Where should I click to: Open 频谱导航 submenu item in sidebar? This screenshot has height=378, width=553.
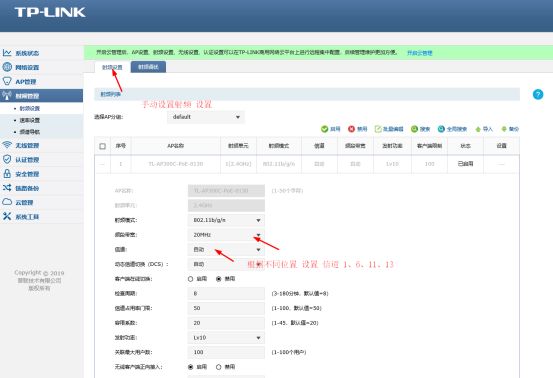click(30, 132)
